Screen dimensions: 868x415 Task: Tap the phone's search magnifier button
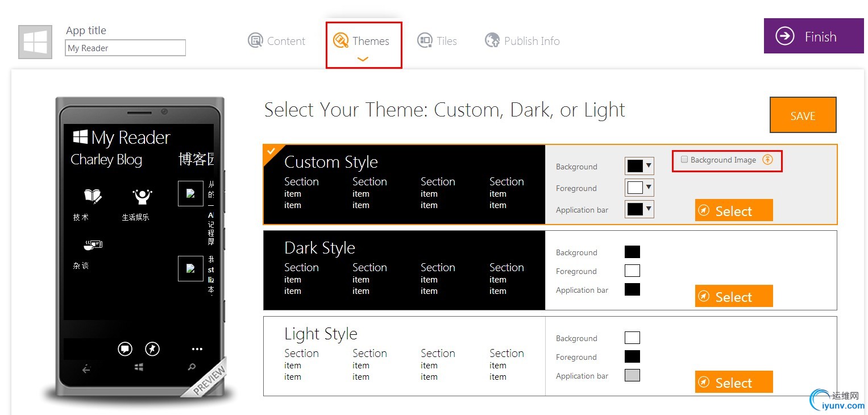[192, 368]
